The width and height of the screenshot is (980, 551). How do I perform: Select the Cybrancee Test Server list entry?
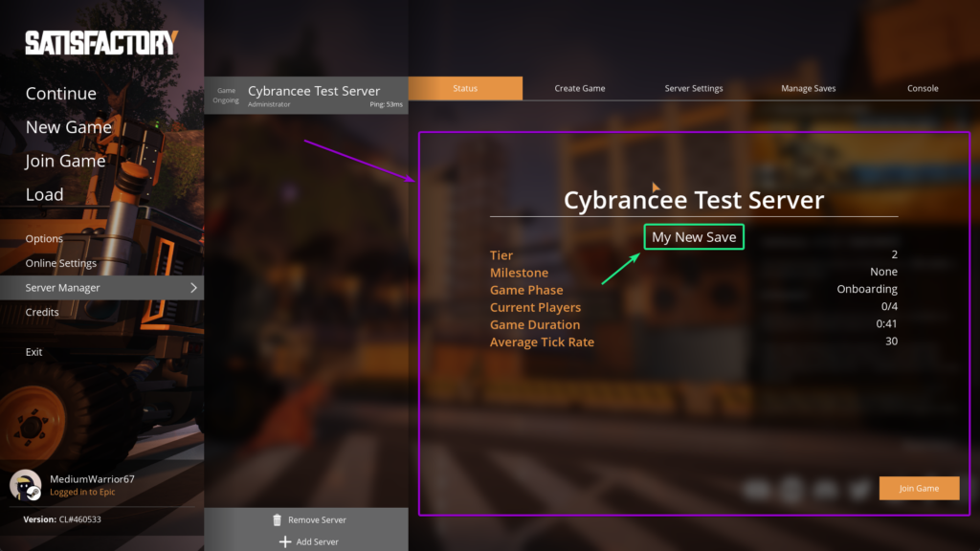pyautogui.click(x=306, y=95)
